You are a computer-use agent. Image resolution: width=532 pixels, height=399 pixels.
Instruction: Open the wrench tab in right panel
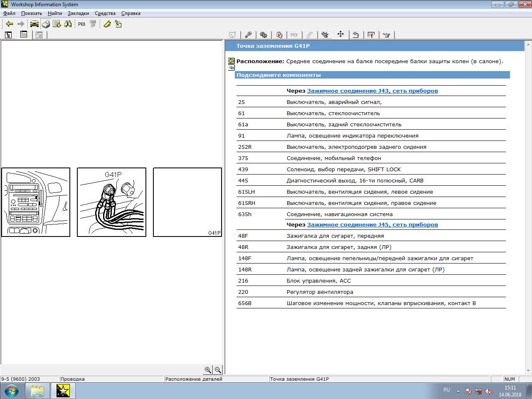(x=248, y=35)
